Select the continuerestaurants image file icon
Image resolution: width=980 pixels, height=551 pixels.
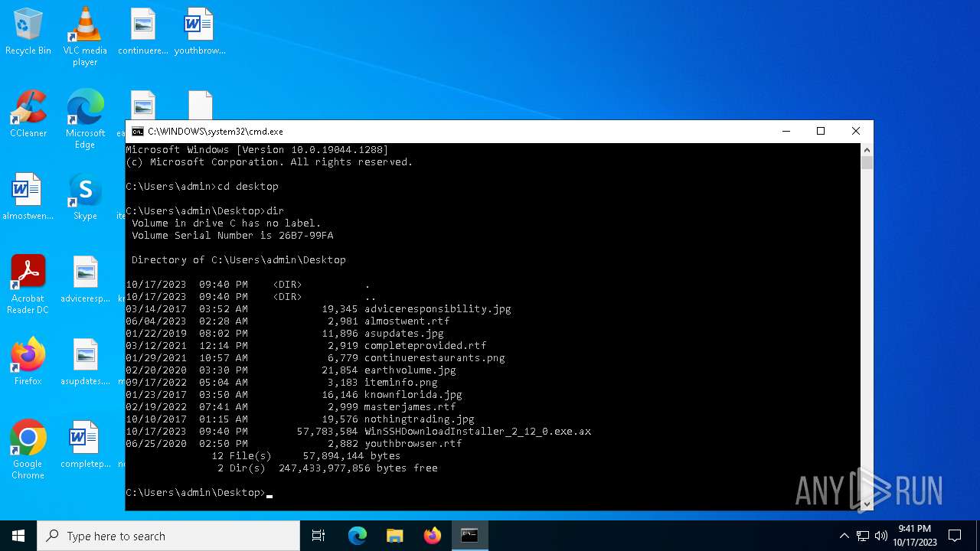pos(143,31)
